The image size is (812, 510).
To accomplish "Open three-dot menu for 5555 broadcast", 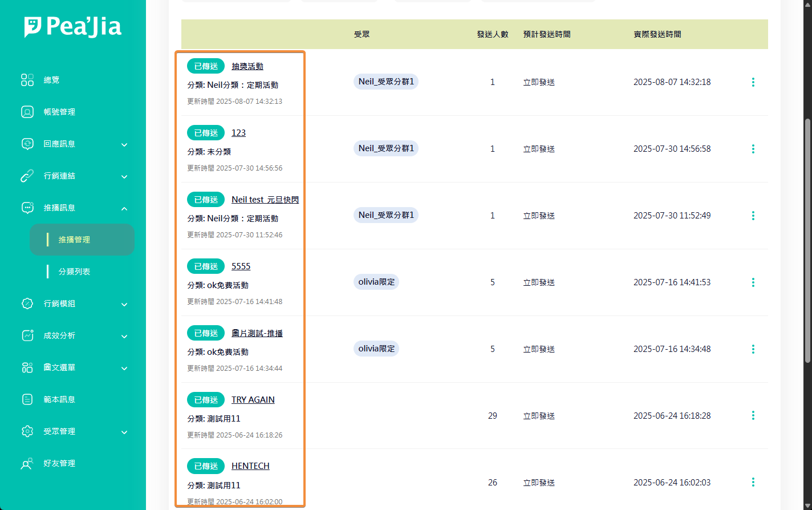I will coord(753,282).
